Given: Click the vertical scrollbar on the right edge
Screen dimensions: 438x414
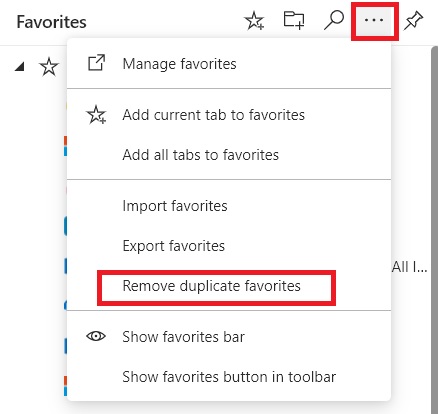Looking at the screenshot, I should coord(434,230).
